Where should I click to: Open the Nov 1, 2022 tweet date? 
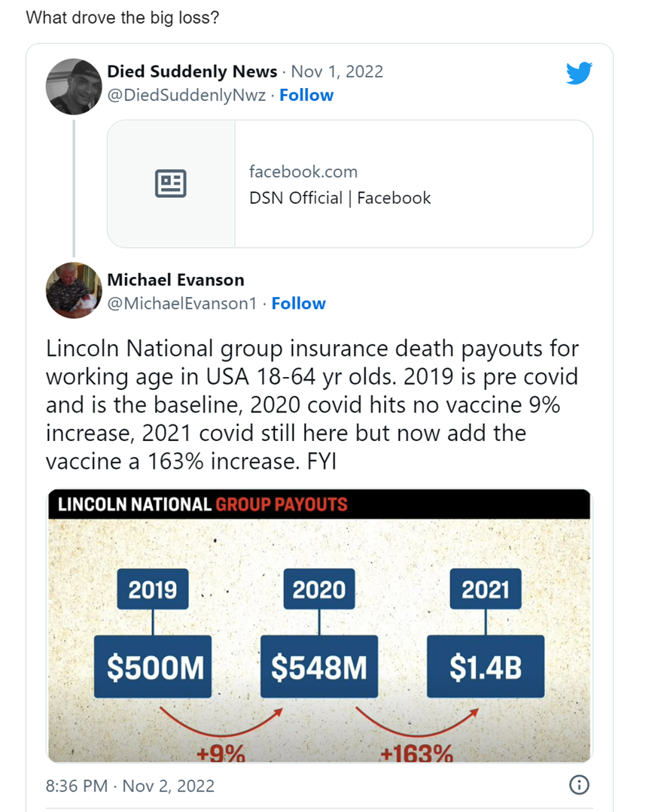click(337, 71)
